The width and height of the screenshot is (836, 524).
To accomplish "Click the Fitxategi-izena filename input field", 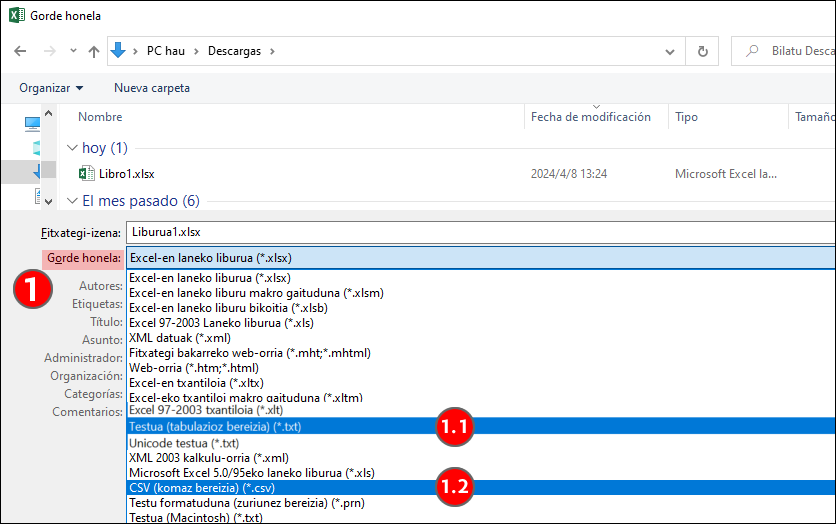I will [x=480, y=232].
